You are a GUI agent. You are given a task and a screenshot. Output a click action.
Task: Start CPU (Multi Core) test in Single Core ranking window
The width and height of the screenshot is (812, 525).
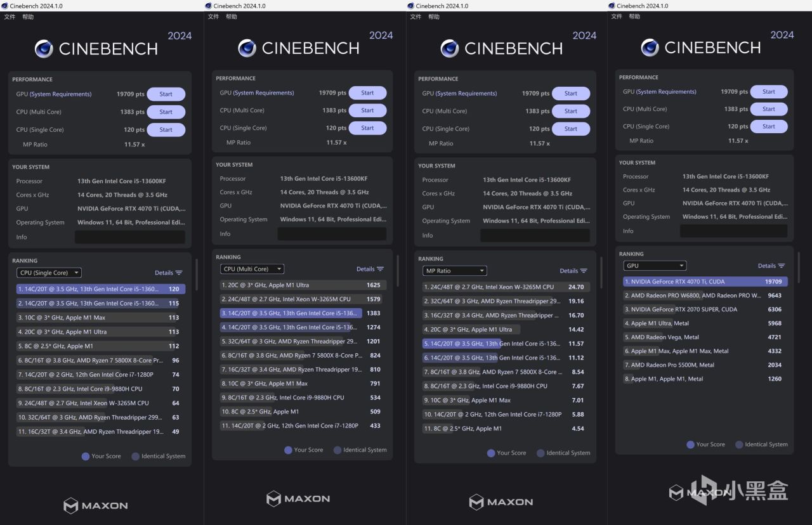pos(166,112)
